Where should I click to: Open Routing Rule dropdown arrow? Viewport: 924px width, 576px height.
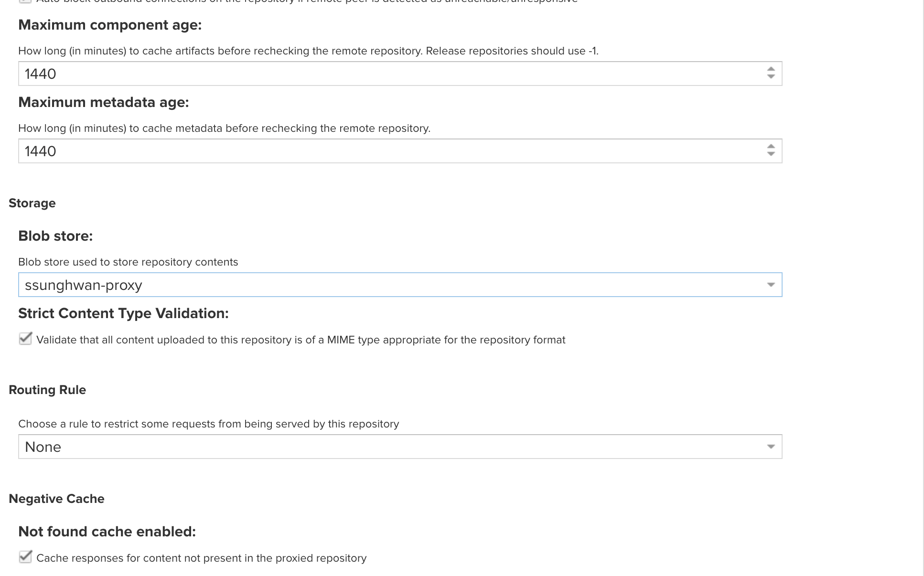point(771,447)
